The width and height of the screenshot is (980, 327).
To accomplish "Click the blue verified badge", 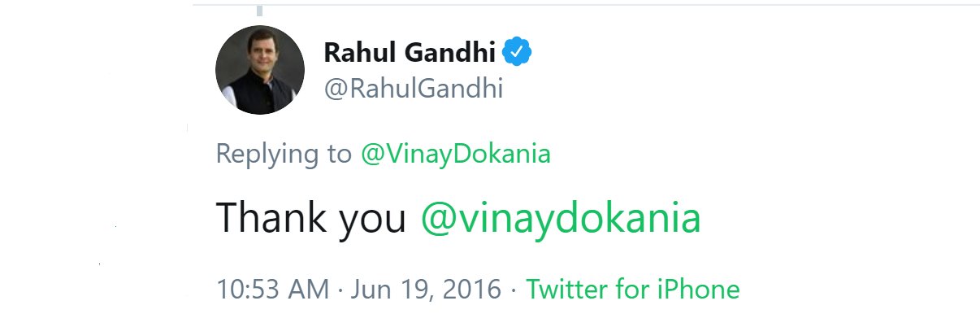I will pos(517,53).
